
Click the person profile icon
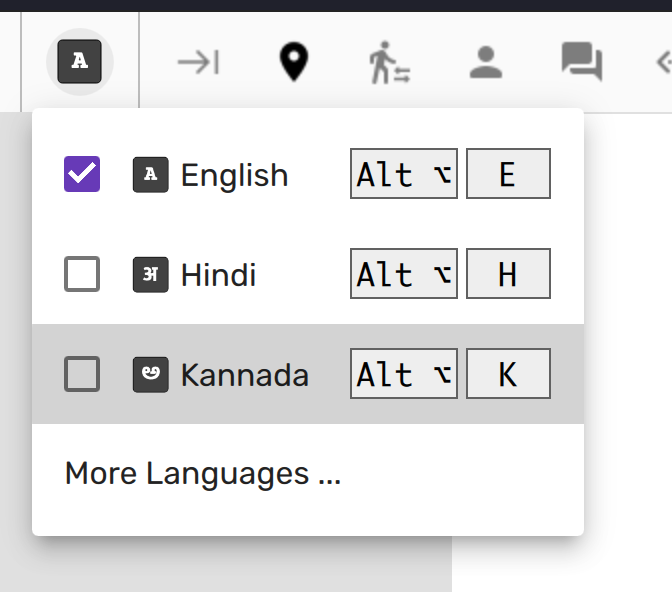pyautogui.click(x=485, y=63)
